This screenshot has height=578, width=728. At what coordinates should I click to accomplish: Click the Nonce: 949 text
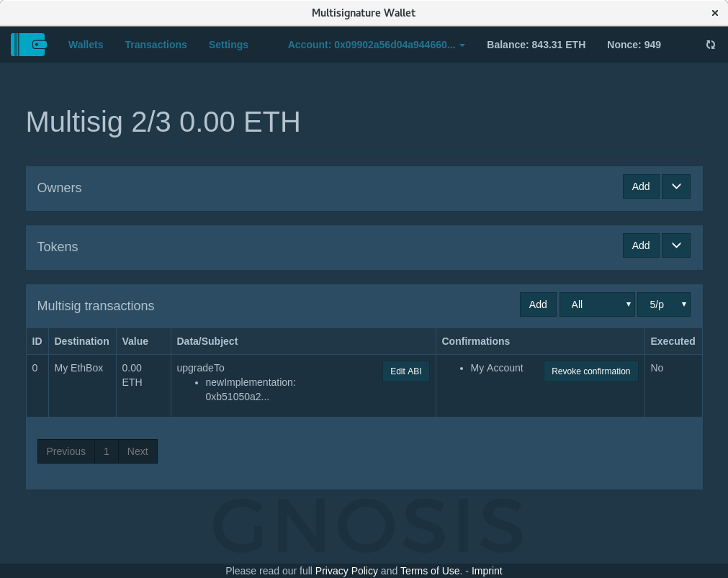634,45
